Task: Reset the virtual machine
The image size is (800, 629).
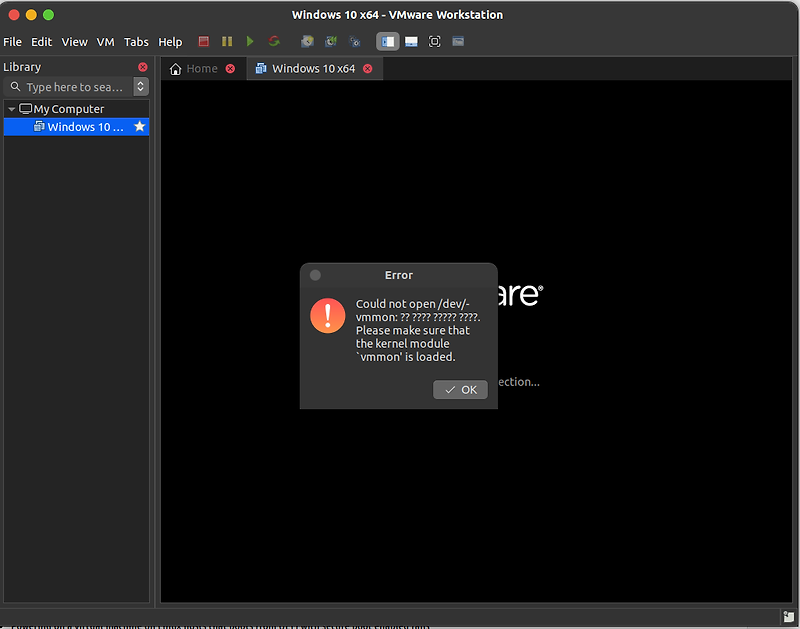Action: (274, 41)
